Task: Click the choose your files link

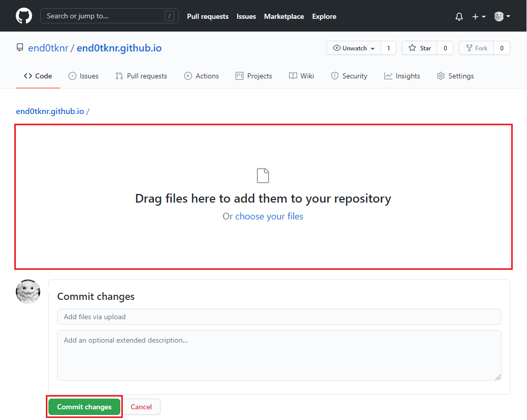Action: click(x=269, y=216)
